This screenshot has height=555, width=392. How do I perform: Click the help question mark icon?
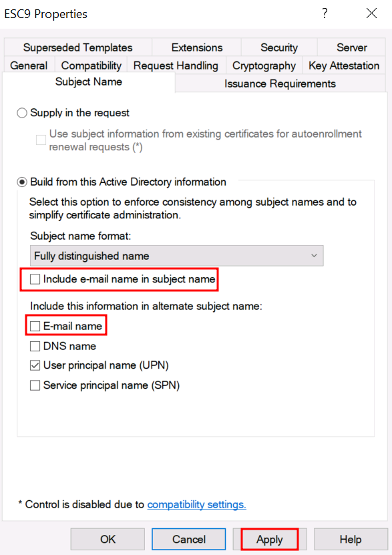[325, 13]
